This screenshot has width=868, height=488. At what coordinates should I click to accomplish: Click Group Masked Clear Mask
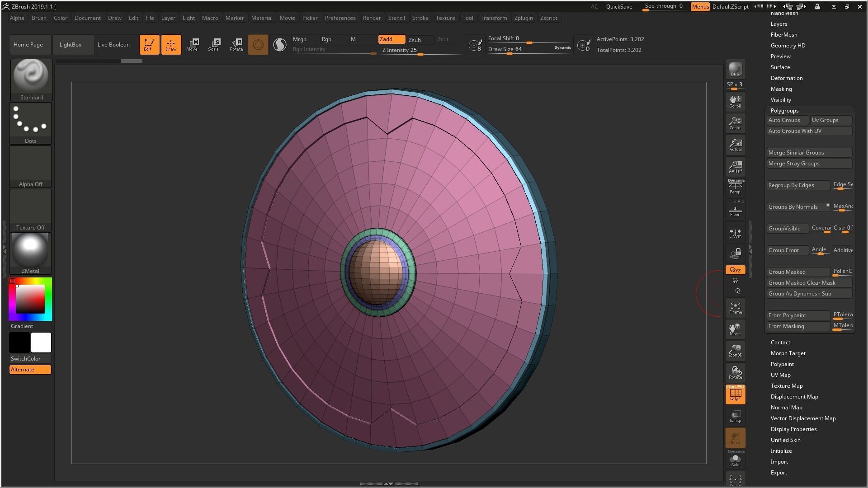click(809, 283)
